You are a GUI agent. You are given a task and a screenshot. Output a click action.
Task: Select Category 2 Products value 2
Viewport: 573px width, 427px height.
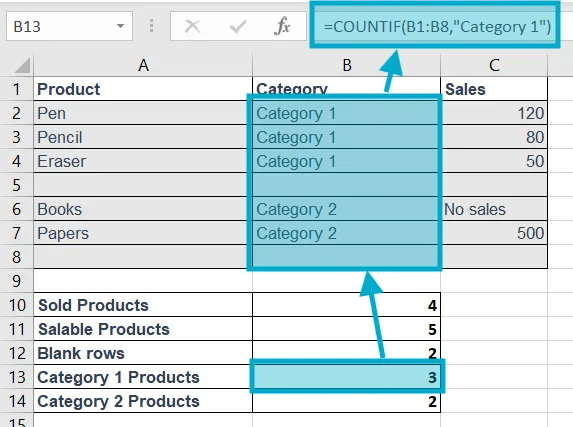pos(346,401)
